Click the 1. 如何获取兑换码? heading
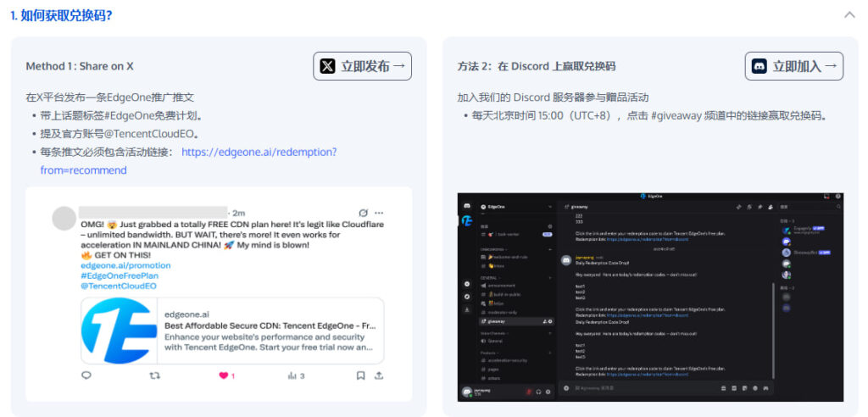Viewport: 868px width, 417px height. [61, 15]
